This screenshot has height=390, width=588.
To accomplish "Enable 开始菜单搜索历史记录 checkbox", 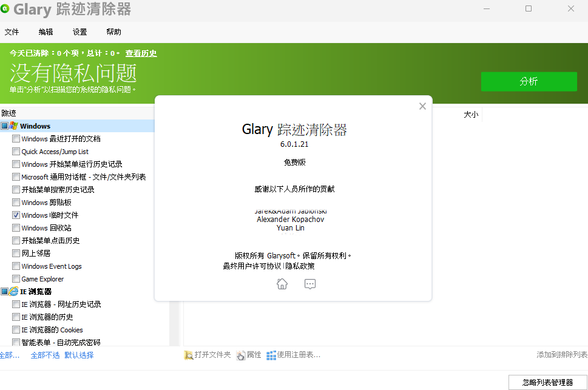I will point(16,190).
